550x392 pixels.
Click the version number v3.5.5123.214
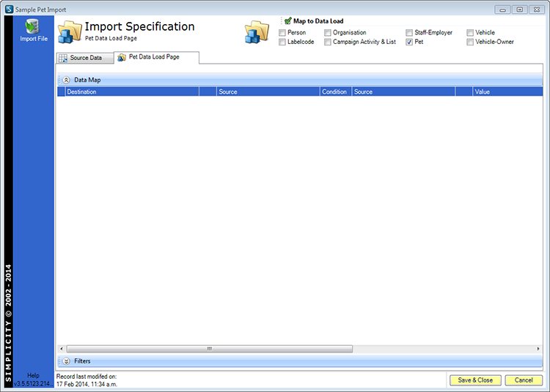click(33, 384)
